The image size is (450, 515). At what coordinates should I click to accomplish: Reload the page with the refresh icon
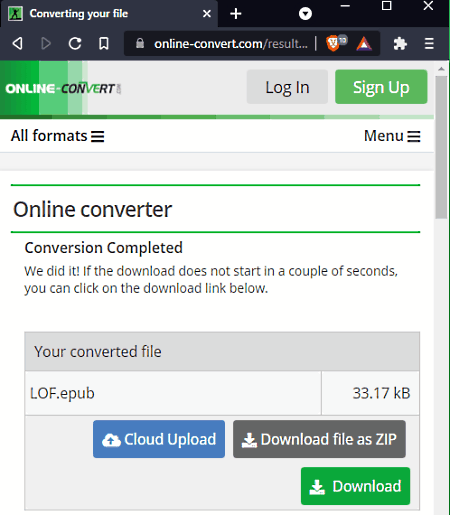click(x=75, y=43)
